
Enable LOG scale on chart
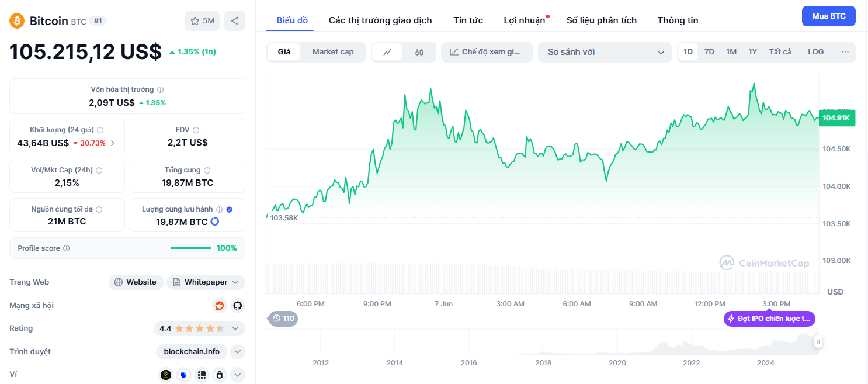click(x=815, y=52)
